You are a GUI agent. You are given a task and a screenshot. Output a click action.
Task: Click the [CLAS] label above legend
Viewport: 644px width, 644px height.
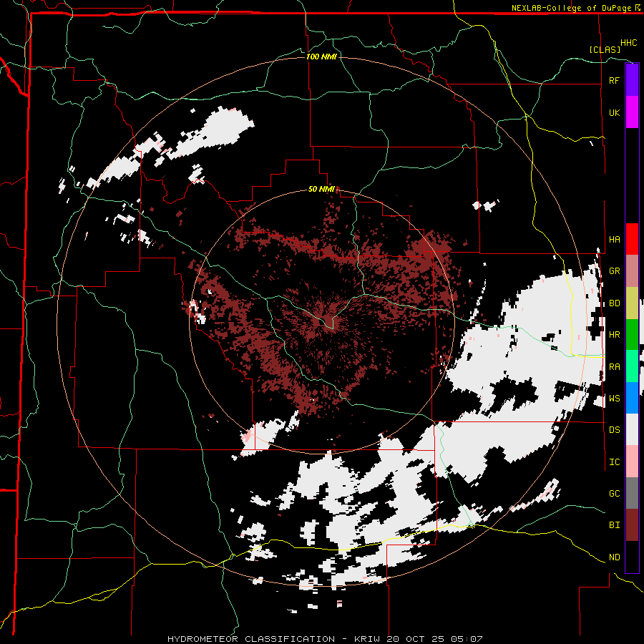click(605, 49)
